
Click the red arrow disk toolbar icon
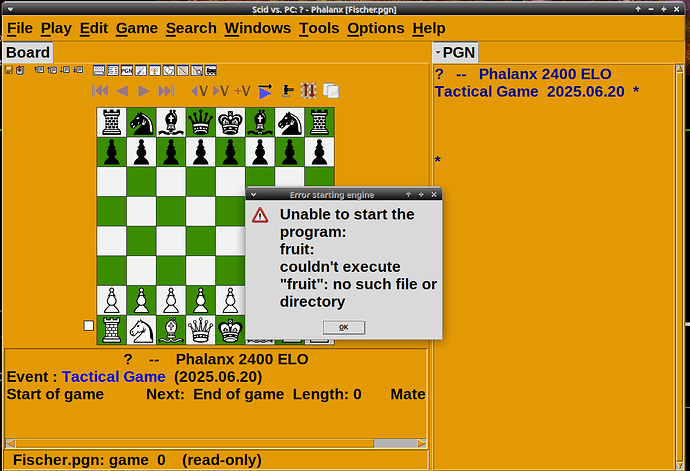20,70
